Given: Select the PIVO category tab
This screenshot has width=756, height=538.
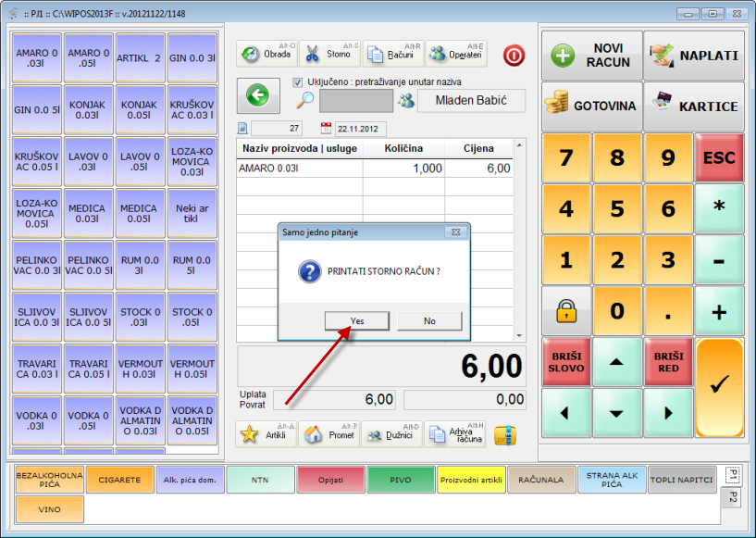Looking at the screenshot, I should tap(401, 480).
